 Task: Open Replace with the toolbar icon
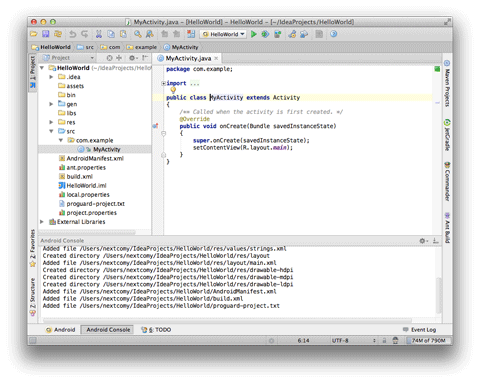coord(150,34)
